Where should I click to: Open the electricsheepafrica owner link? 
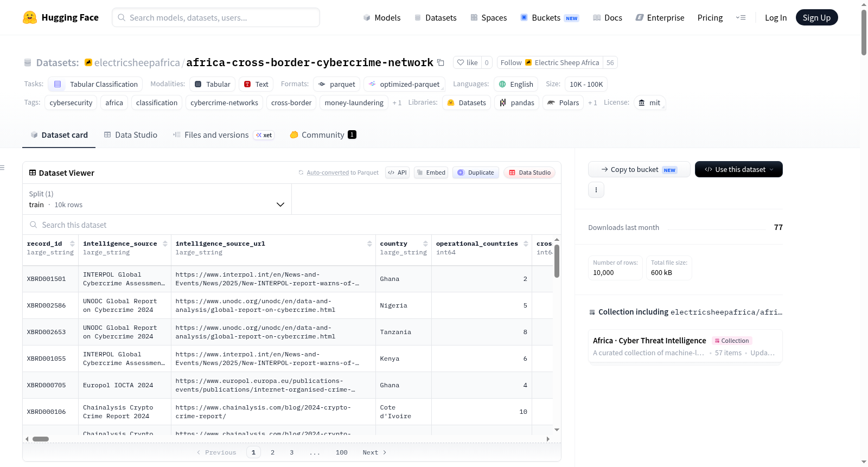click(x=137, y=62)
